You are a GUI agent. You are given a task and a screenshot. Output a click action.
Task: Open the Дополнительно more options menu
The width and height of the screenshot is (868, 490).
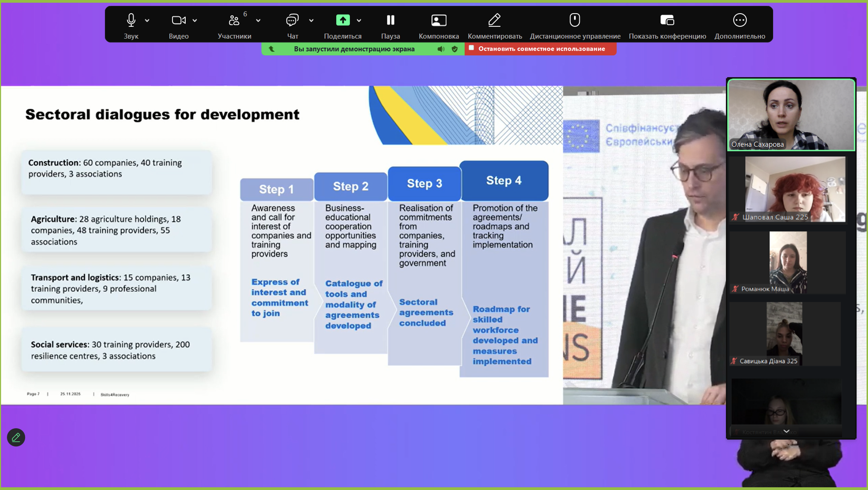click(740, 20)
